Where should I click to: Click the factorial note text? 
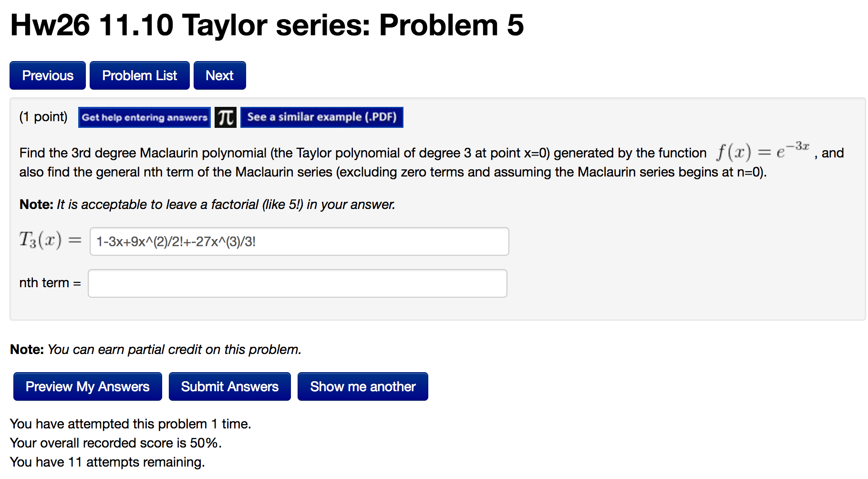pyautogui.click(x=207, y=205)
